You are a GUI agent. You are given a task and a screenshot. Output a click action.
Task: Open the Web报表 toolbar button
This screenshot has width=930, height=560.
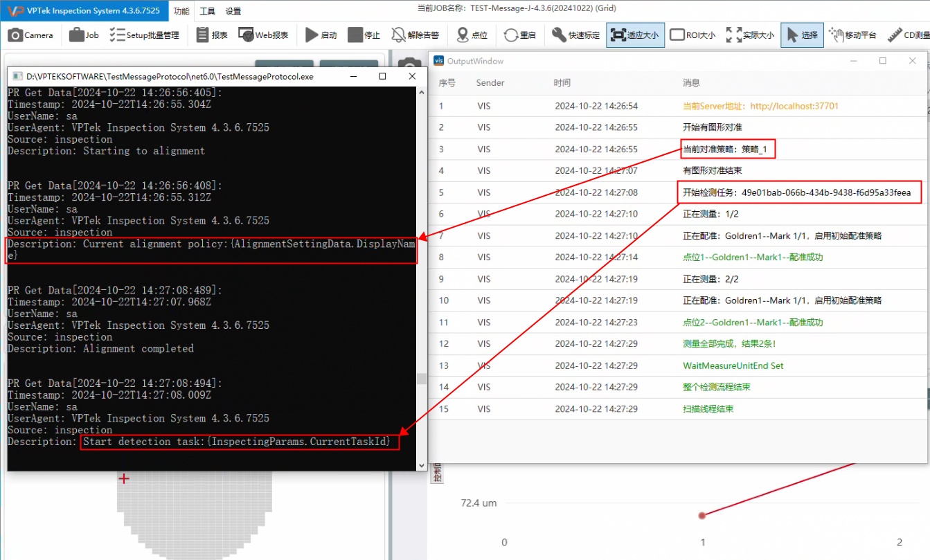click(x=263, y=35)
